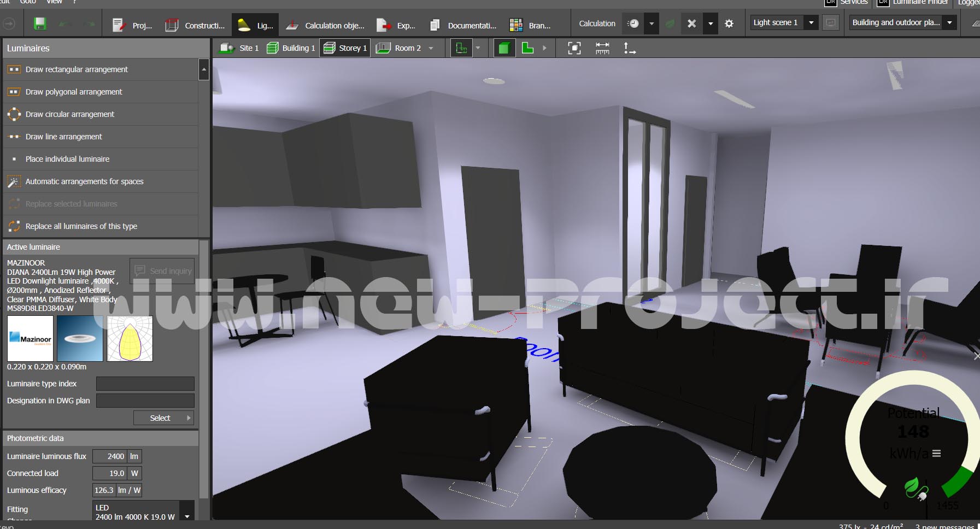Image resolution: width=980 pixels, height=529 pixels.
Task: Click the yellow light distribution curve thumbnail
Action: [x=130, y=338]
